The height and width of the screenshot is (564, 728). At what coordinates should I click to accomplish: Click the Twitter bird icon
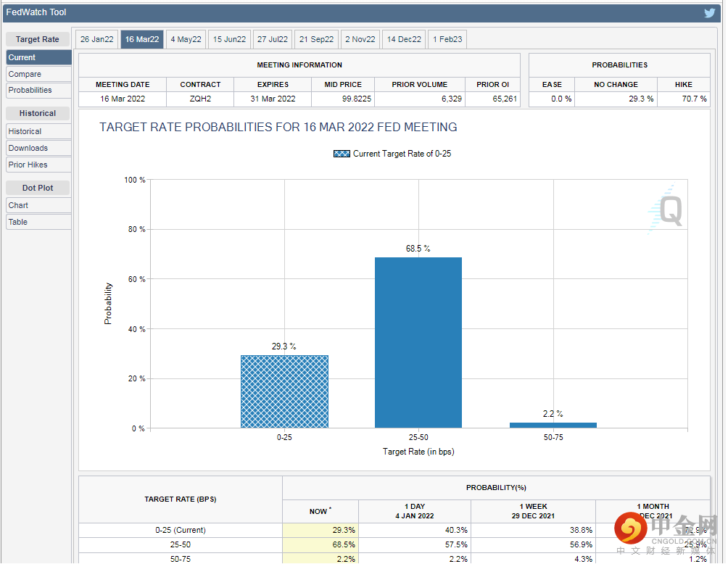coord(710,12)
